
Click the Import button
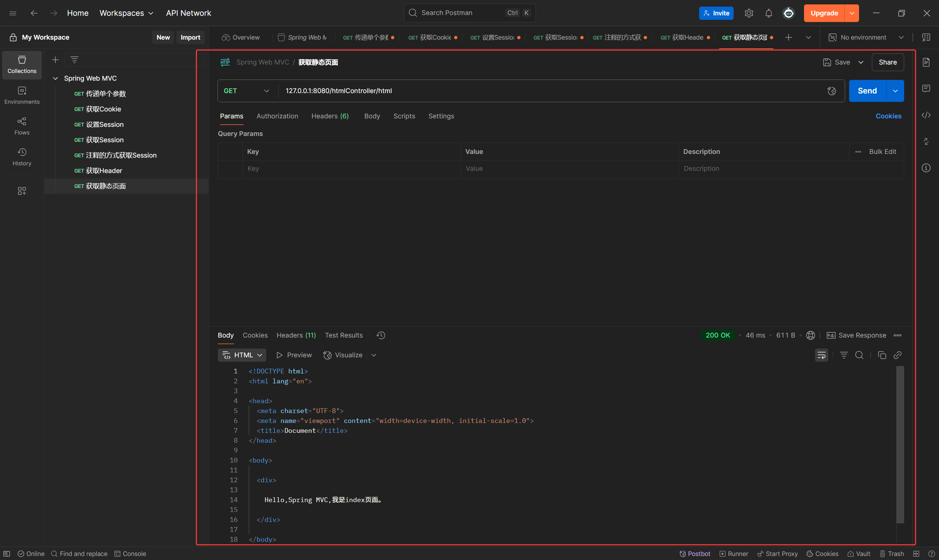[190, 37]
